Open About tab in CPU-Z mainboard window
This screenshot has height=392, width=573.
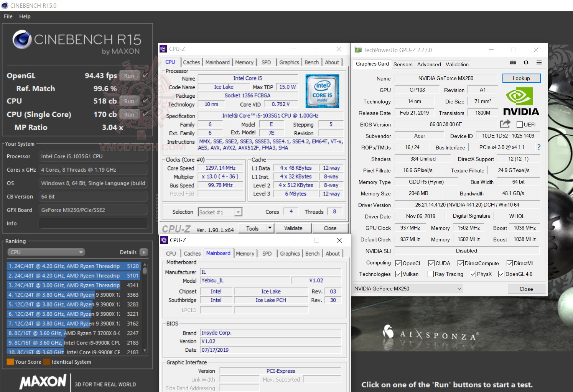tap(333, 254)
